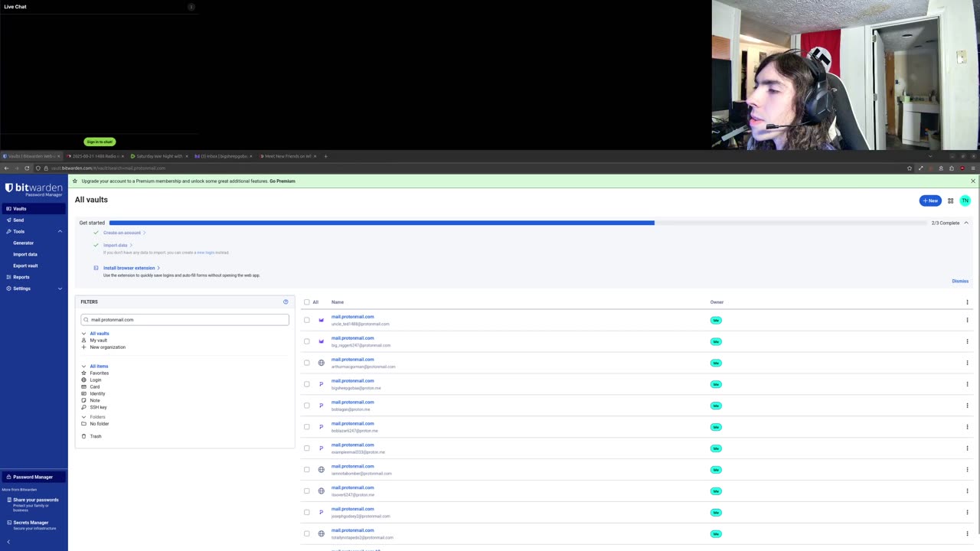Check the box for arthurmacgorman@protonmail.com

307,363
